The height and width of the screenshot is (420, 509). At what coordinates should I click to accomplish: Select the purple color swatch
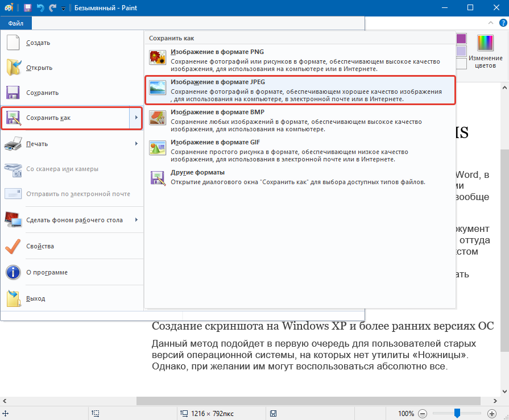(461, 39)
